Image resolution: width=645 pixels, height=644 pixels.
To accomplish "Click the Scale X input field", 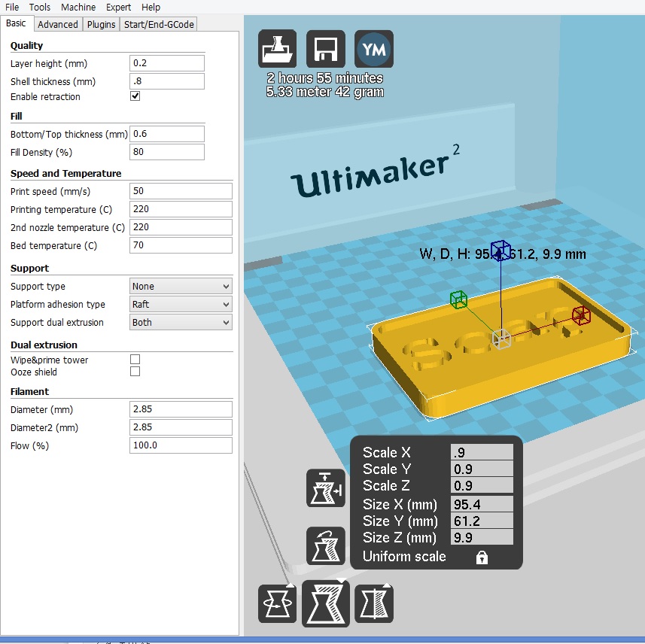I will click(x=482, y=452).
